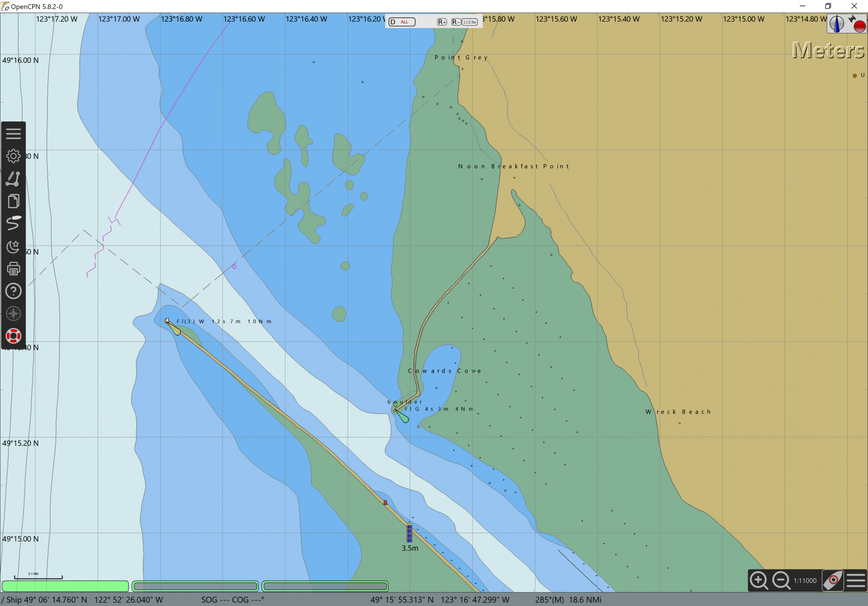Image resolution: width=868 pixels, height=606 pixels.
Task: Toggle track recording with the S-curve icon
Action: (x=13, y=223)
